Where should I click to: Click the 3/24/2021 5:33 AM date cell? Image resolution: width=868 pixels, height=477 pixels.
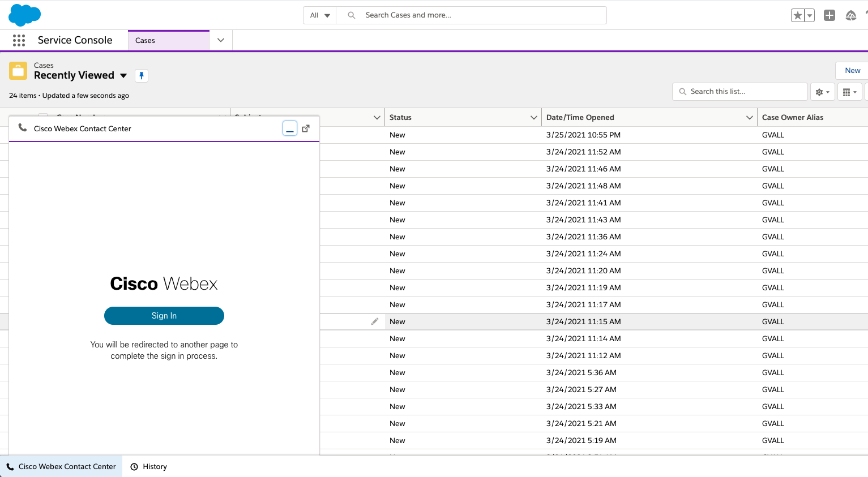coord(581,407)
